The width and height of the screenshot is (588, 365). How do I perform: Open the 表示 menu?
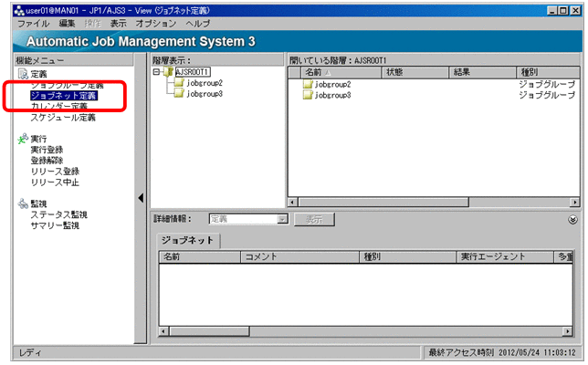click(118, 24)
